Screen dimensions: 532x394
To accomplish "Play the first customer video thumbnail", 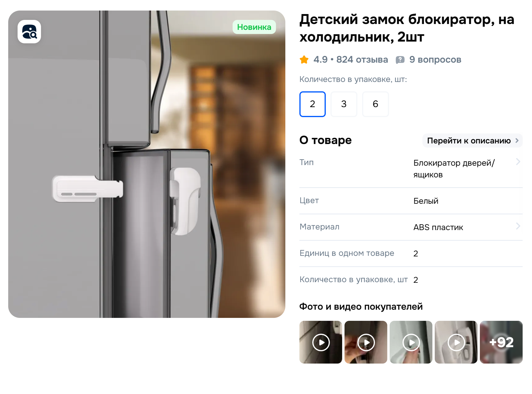I will (321, 342).
